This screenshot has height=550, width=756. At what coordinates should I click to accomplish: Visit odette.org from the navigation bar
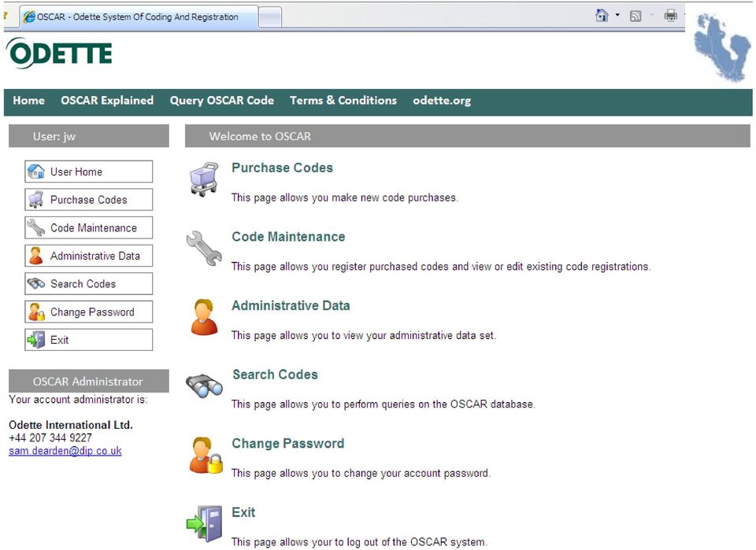(442, 100)
